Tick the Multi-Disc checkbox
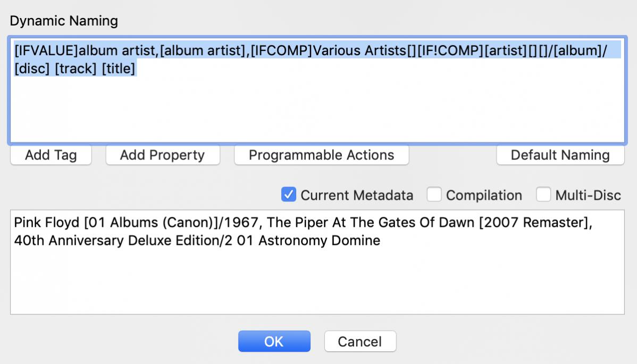This screenshot has height=364, width=637. [x=543, y=195]
